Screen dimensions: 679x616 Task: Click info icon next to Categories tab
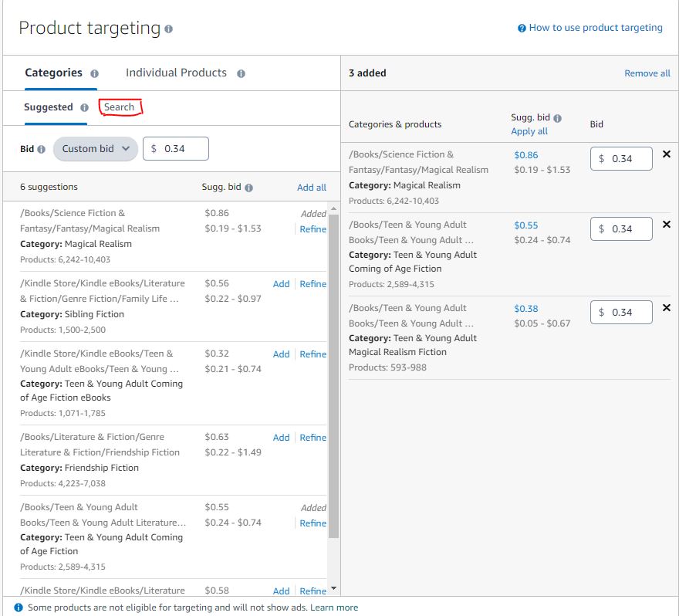pos(94,73)
